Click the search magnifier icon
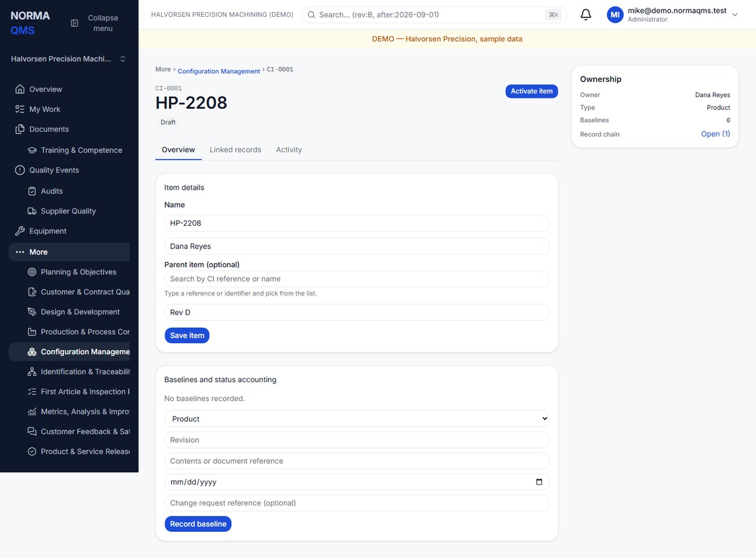 coord(312,15)
